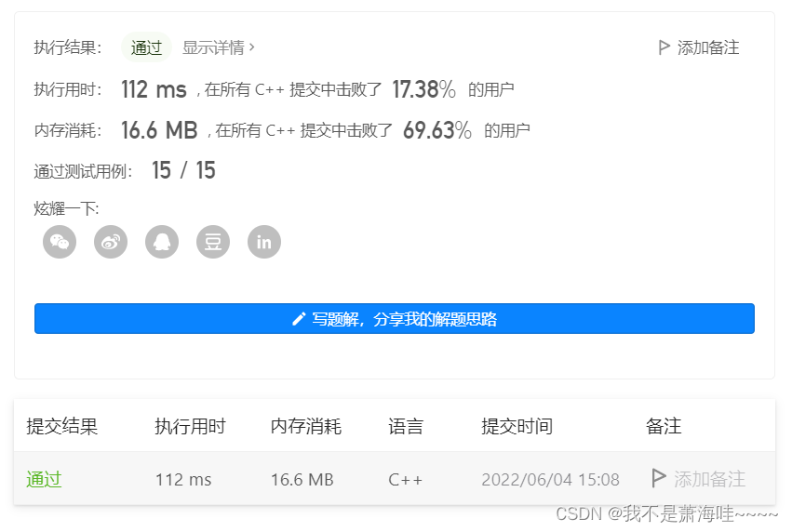Click the flag icon beside top 添加备注
This screenshot has width=792, height=532.
[x=664, y=47]
